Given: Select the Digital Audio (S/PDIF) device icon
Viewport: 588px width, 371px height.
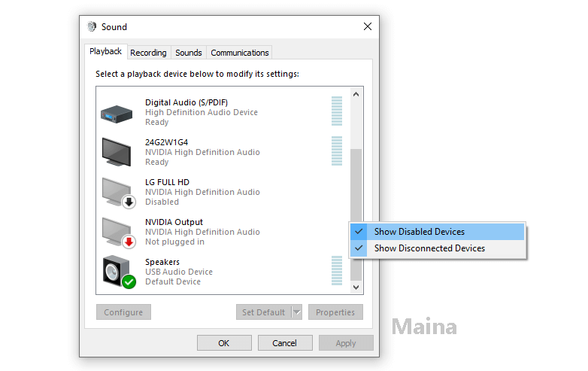Looking at the screenshot, I should tap(117, 114).
